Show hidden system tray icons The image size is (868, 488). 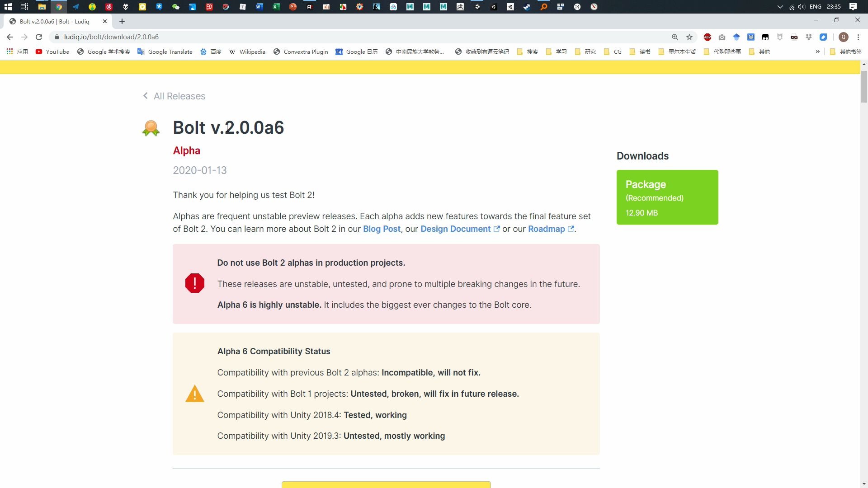[780, 7]
